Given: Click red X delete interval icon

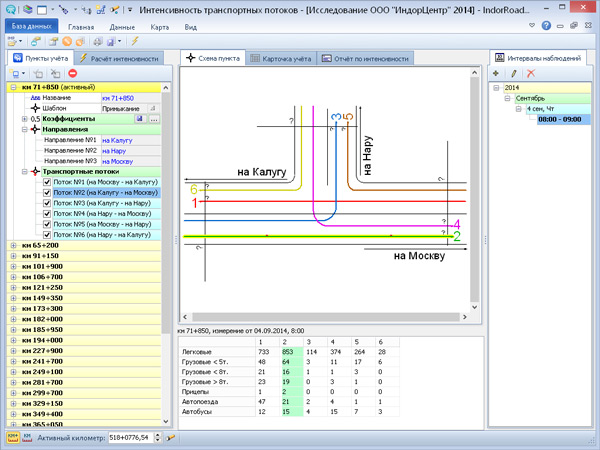Looking at the screenshot, I should (x=531, y=74).
